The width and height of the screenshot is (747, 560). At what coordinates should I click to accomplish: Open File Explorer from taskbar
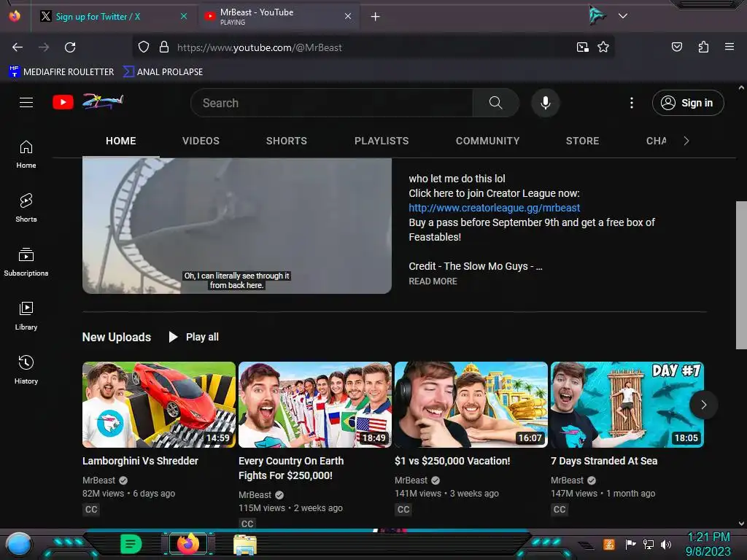(245, 545)
